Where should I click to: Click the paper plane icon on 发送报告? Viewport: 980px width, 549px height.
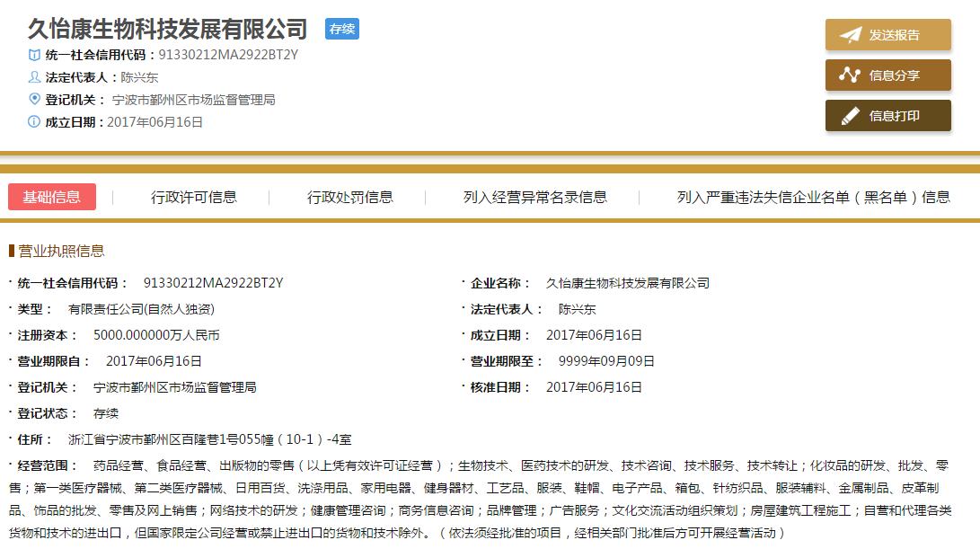tap(850, 35)
